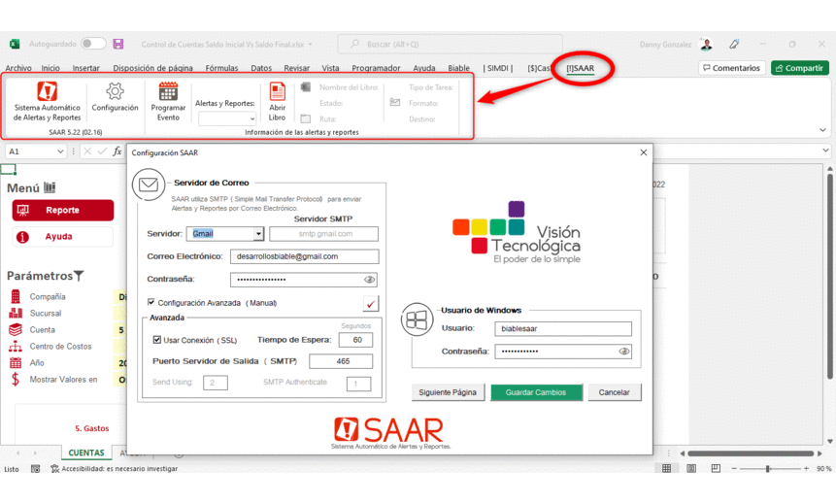
Task: Click the Cuenta stack icon
Action: [x=16, y=329]
